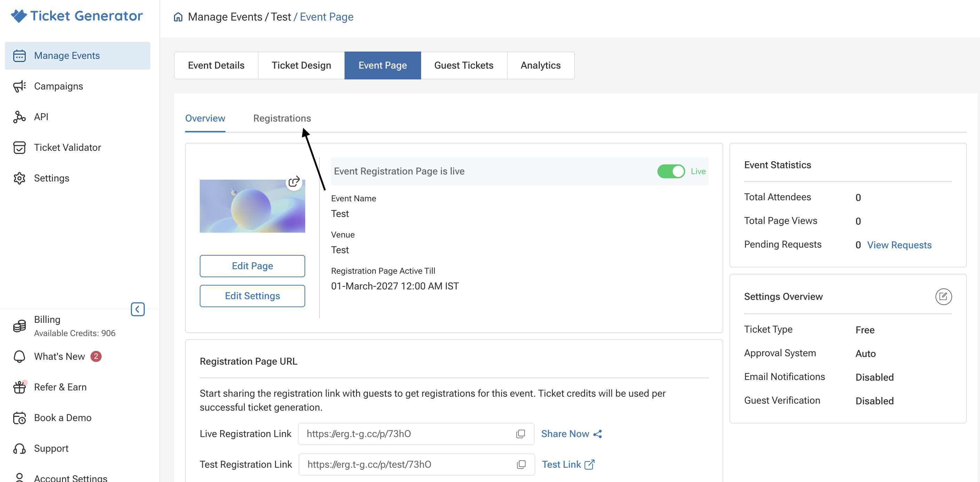980x482 pixels.
Task: Click the Billing coins icon
Action: 19,326
